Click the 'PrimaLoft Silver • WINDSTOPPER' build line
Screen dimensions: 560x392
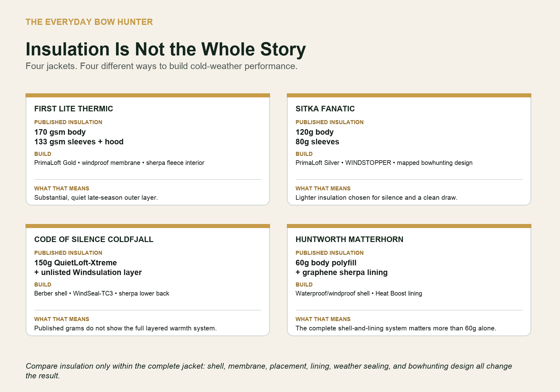384,163
